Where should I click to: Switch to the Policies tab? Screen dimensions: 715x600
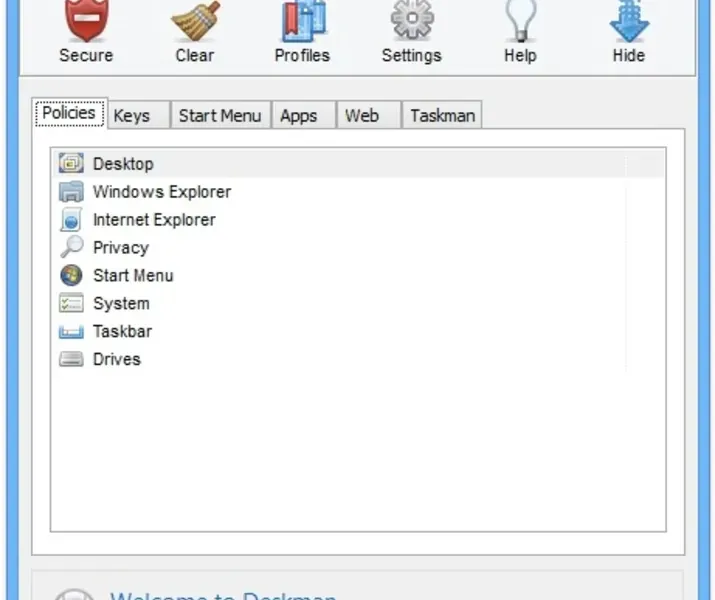coord(69,113)
